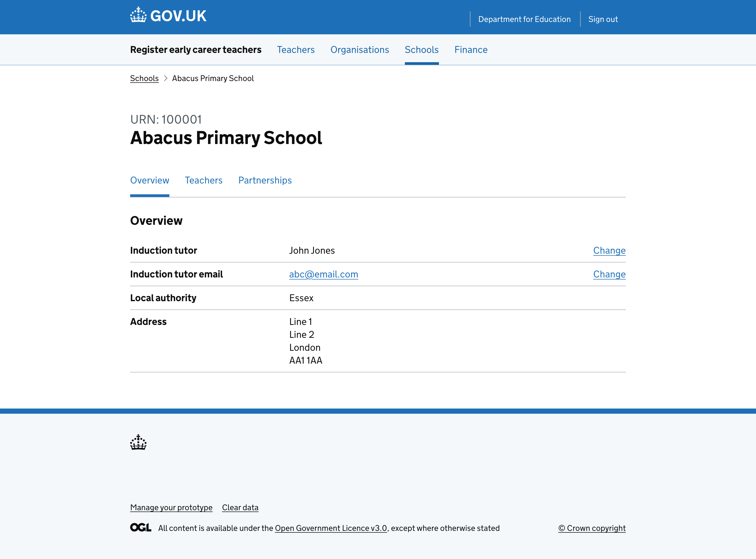This screenshot has width=756, height=559.
Task: Open the Finance navigation section
Action: [x=471, y=49]
